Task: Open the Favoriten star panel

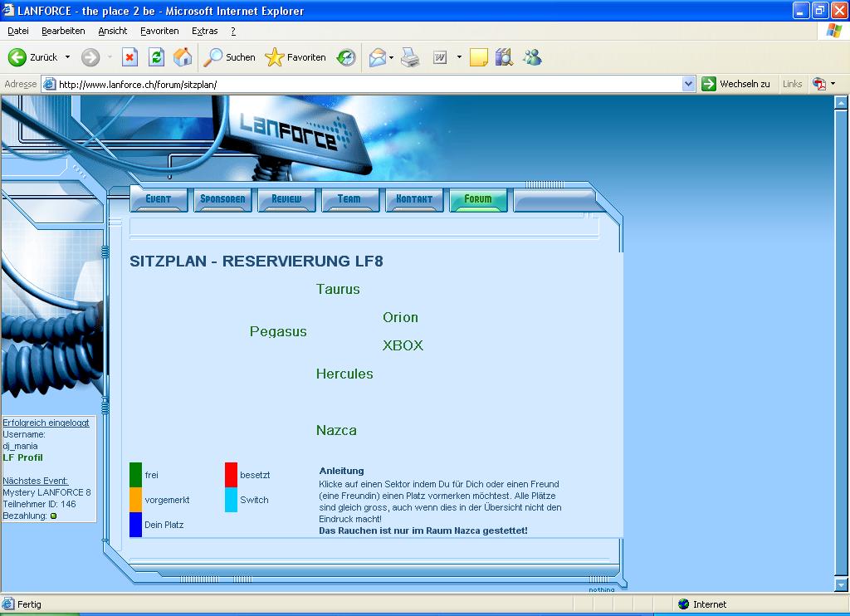Action: (x=296, y=57)
